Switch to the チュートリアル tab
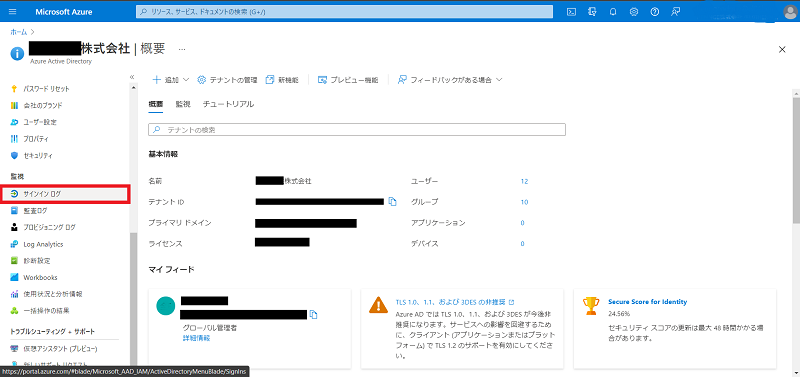800x377 pixels. [x=228, y=104]
